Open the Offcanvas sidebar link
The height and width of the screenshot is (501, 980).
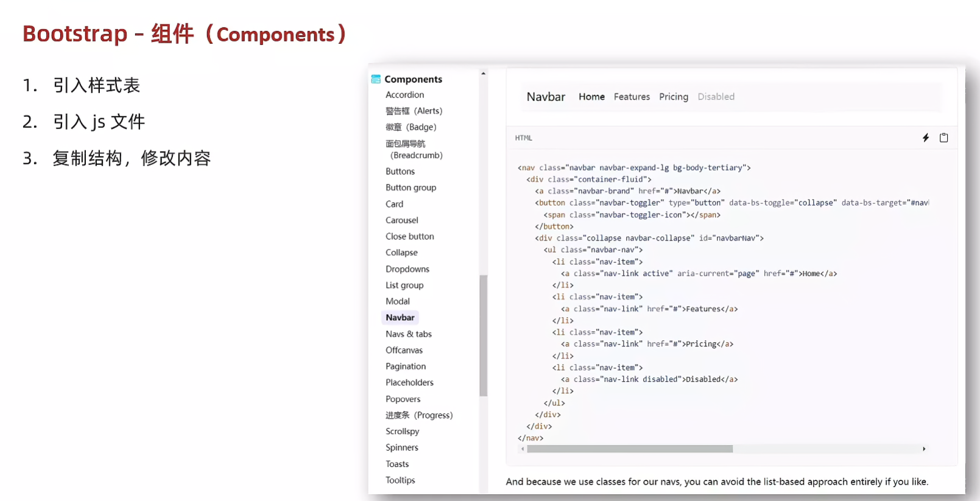coord(404,350)
